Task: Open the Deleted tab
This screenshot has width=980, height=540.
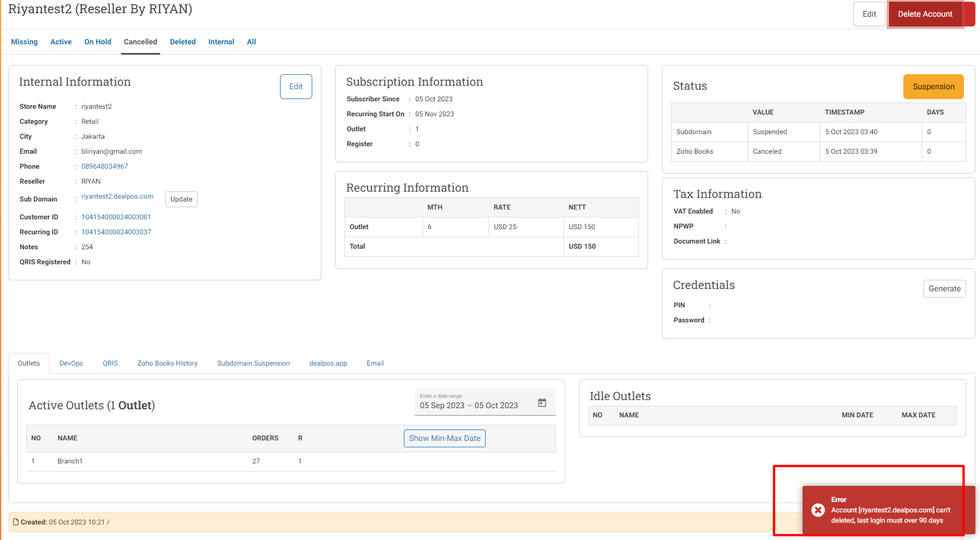Action: (183, 42)
